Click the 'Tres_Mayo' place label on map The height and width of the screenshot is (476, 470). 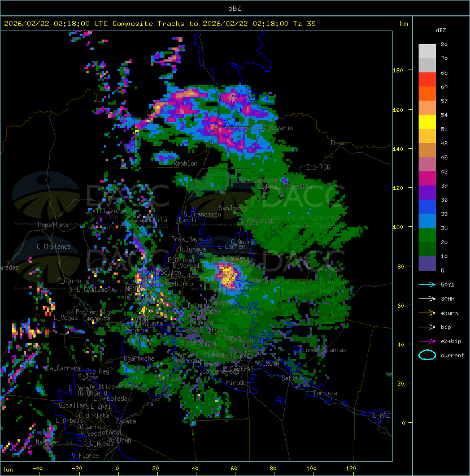(186, 239)
